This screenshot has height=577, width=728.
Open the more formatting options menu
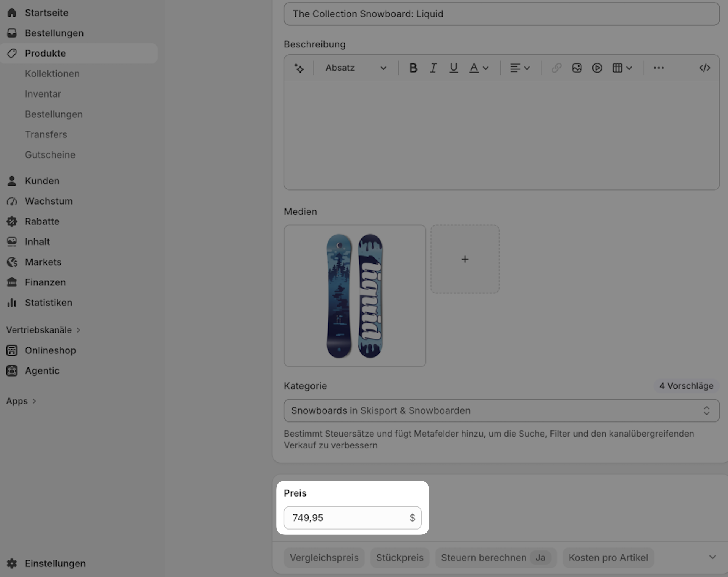click(659, 68)
